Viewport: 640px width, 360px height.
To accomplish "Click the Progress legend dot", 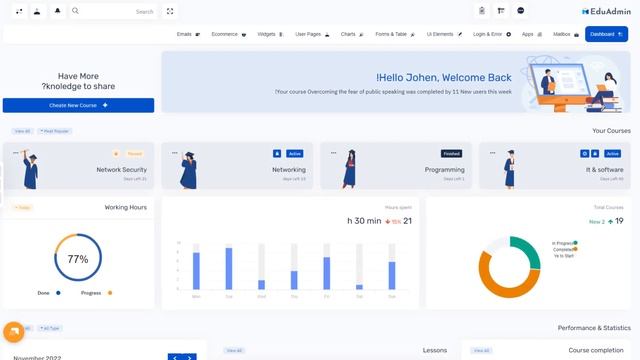I will (x=110, y=293).
